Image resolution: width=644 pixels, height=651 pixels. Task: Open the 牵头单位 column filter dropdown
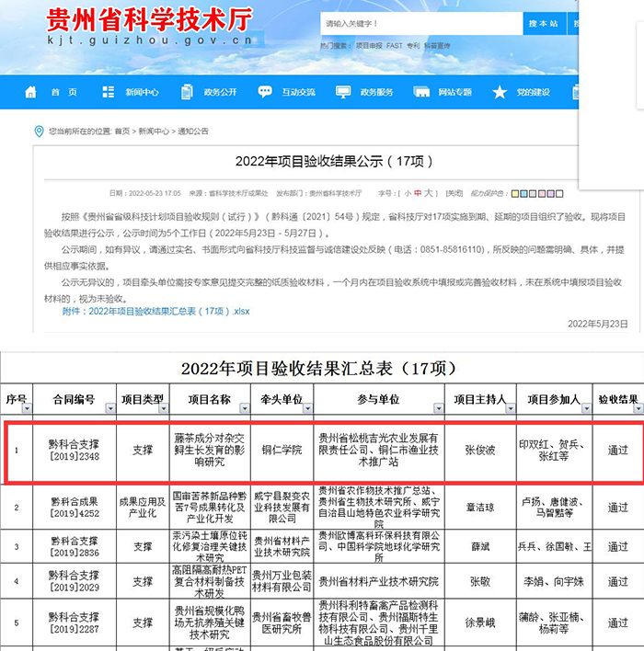(x=307, y=408)
